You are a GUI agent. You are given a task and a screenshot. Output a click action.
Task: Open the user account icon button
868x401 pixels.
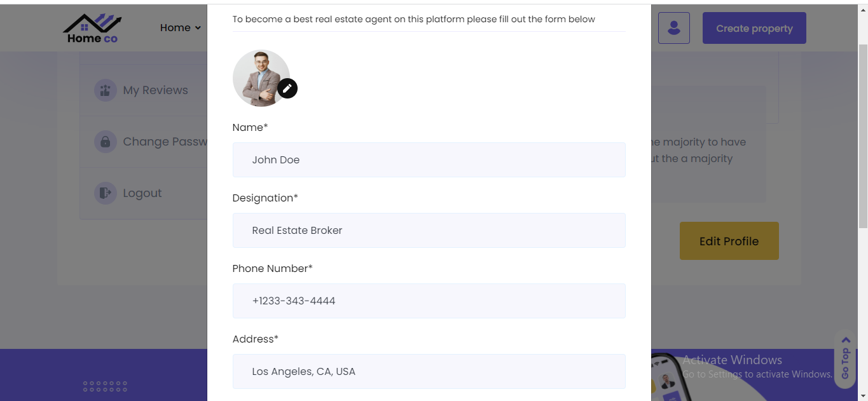coord(673,28)
